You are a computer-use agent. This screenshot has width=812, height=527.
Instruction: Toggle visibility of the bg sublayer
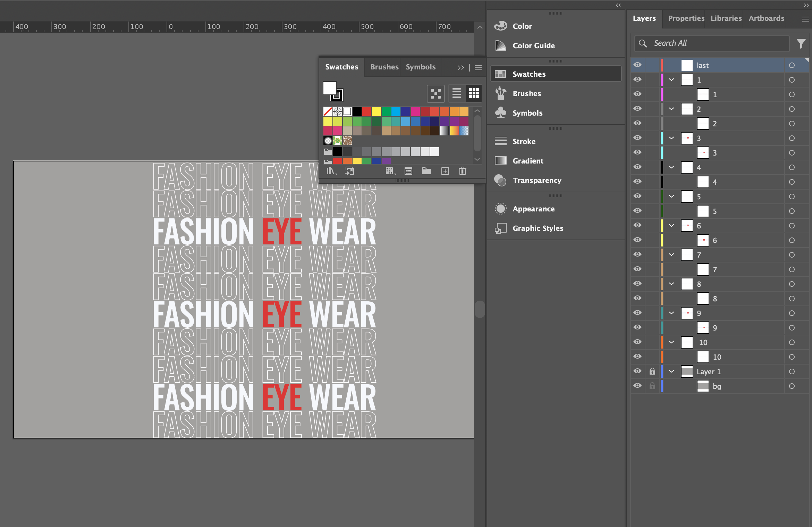tap(637, 386)
